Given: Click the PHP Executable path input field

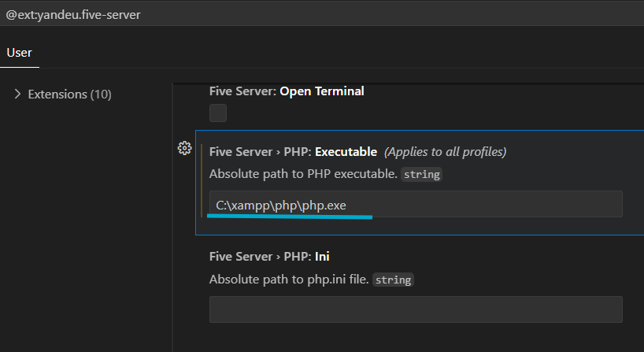Looking at the screenshot, I should [x=416, y=204].
